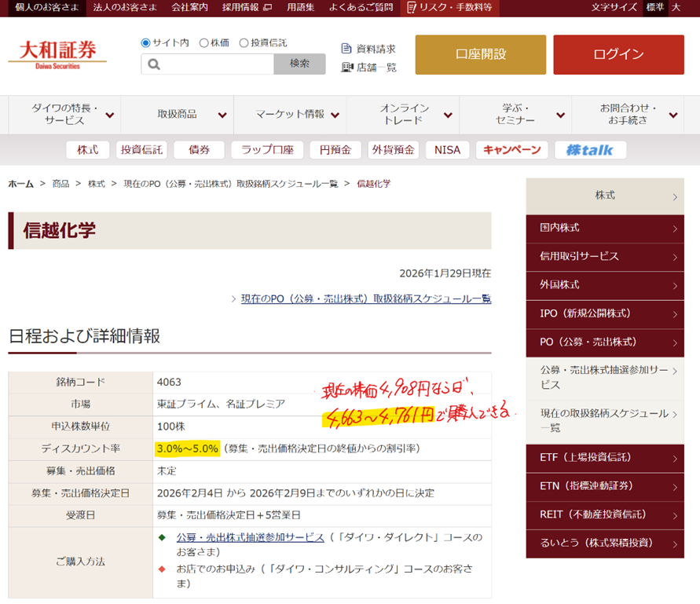Open the 株talk icon button
700x604 pixels.
[590, 150]
